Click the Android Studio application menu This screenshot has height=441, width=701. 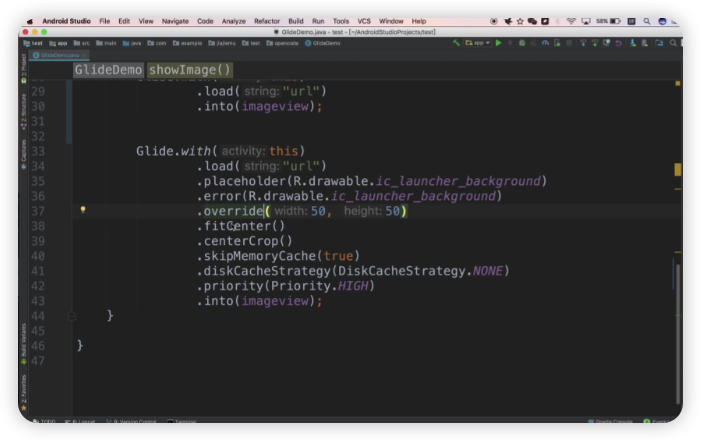click(x=66, y=21)
